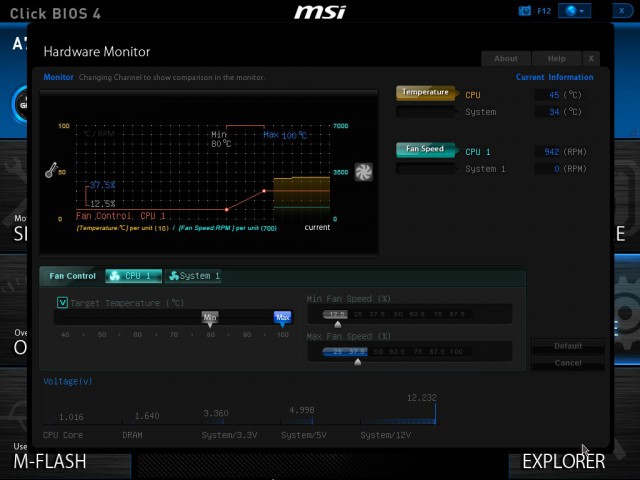The image size is (640, 480).
Task: Open the About tab in Hardware Monitor
Action: [x=506, y=58]
